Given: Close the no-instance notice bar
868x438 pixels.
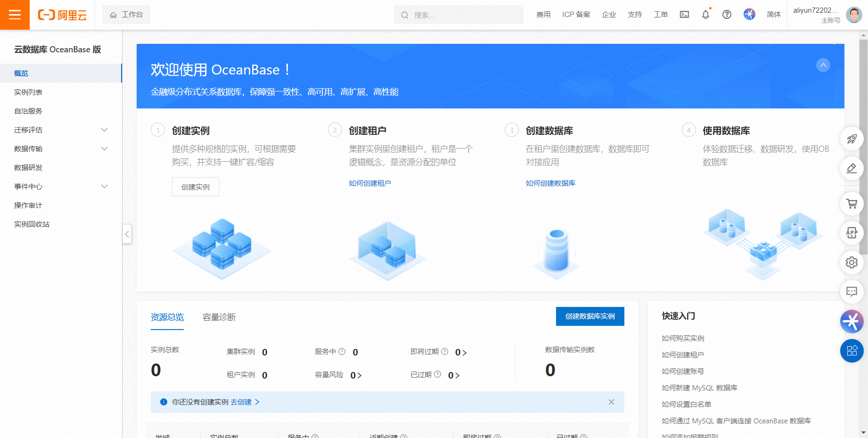Looking at the screenshot, I should [x=611, y=402].
